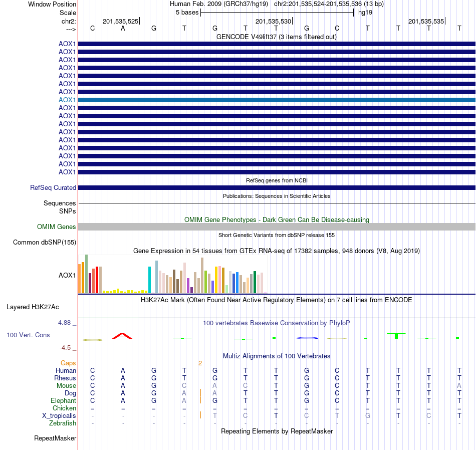Viewport: 476px width, 450px height.
Task: Click the orange gap marker in X_tropicalis row
Action: click(200, 415)
